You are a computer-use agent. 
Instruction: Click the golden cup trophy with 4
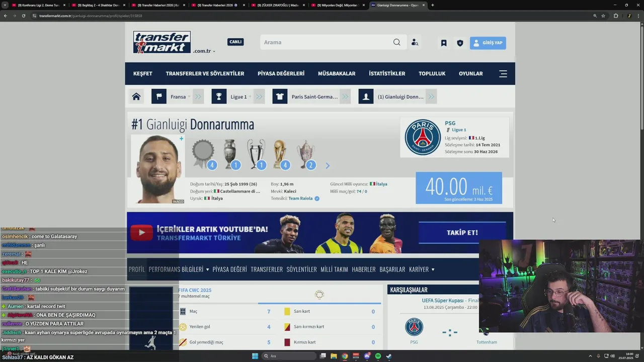coord(280,154)
